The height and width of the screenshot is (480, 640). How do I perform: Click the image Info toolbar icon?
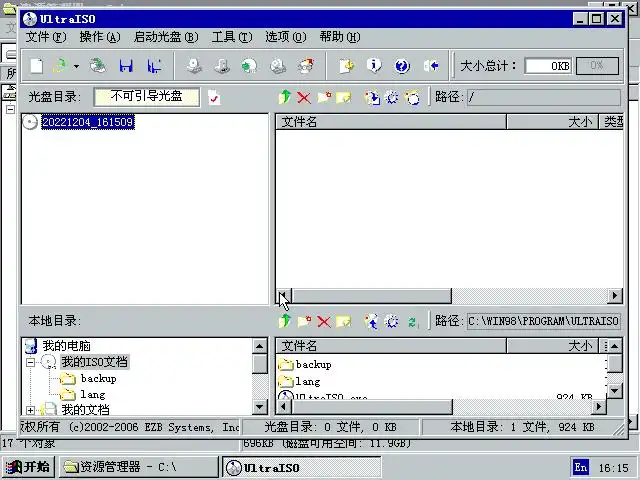point(374,66)
